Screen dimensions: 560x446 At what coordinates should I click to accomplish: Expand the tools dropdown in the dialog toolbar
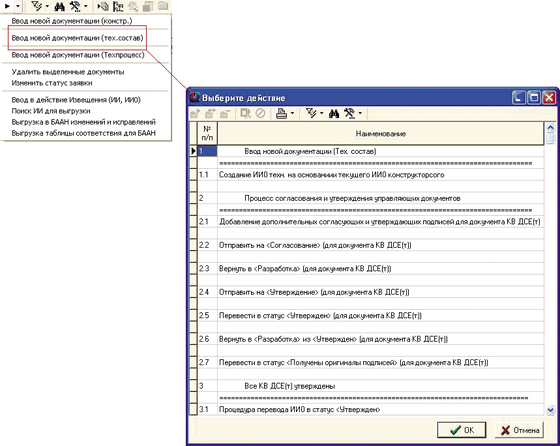point(360,114)
